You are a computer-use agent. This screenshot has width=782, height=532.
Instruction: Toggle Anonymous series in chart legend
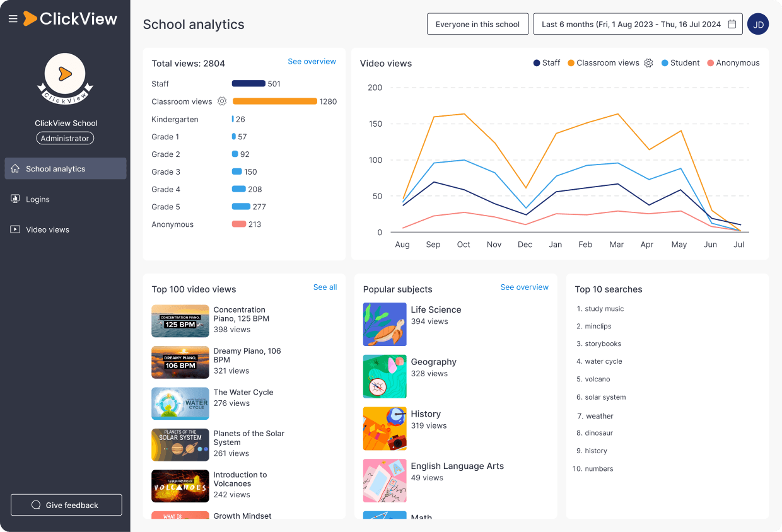coord(733,62)
